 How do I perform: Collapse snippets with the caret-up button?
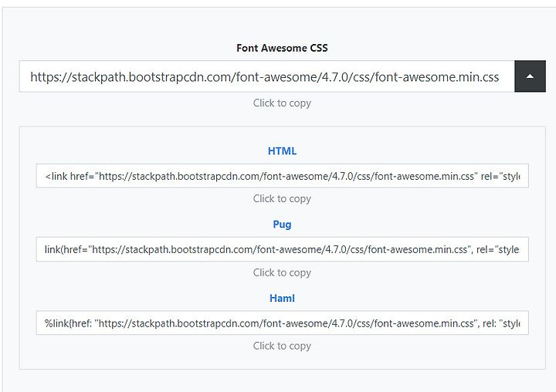(x=530, y=76)
